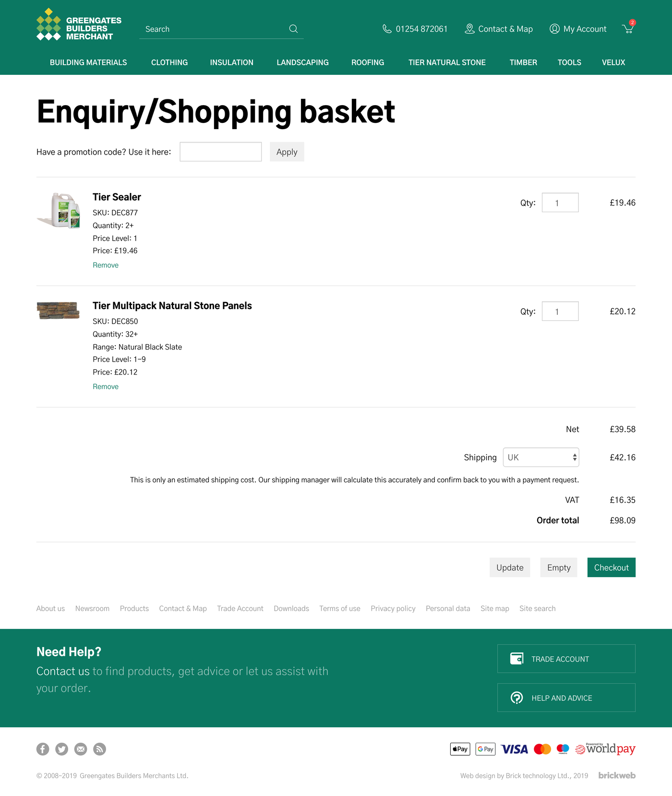The width and height of the screenshot is (672, 796).
Task: Click the Greengates Builders Merchant logo
Action: (x=79, y=25)
